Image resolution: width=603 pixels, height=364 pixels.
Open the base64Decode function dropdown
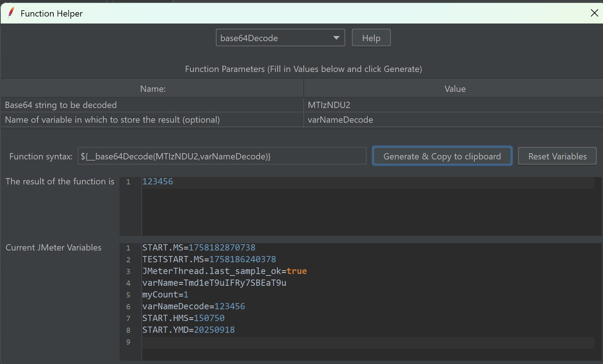[x=280, y=38]
